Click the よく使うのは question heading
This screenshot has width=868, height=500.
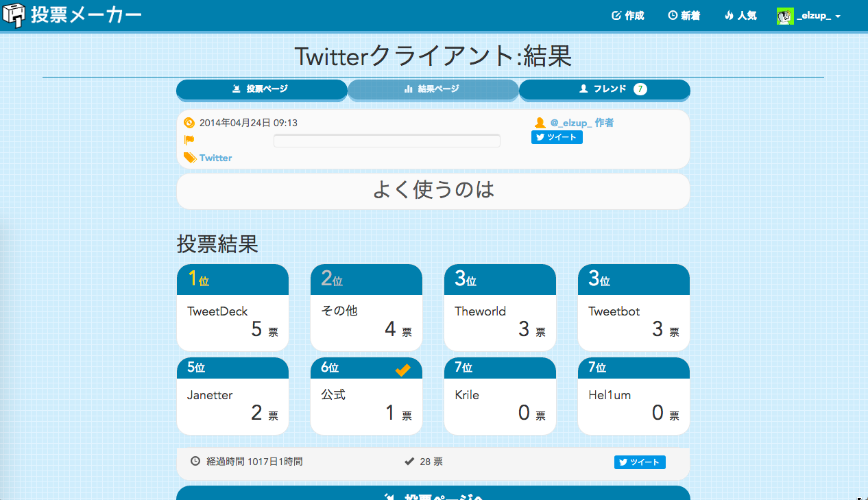pos(433,190)
